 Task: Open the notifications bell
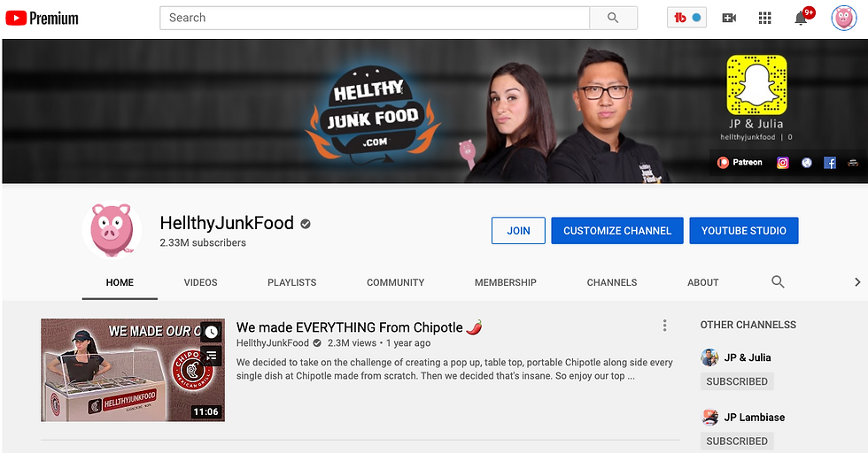pos(802,18)
